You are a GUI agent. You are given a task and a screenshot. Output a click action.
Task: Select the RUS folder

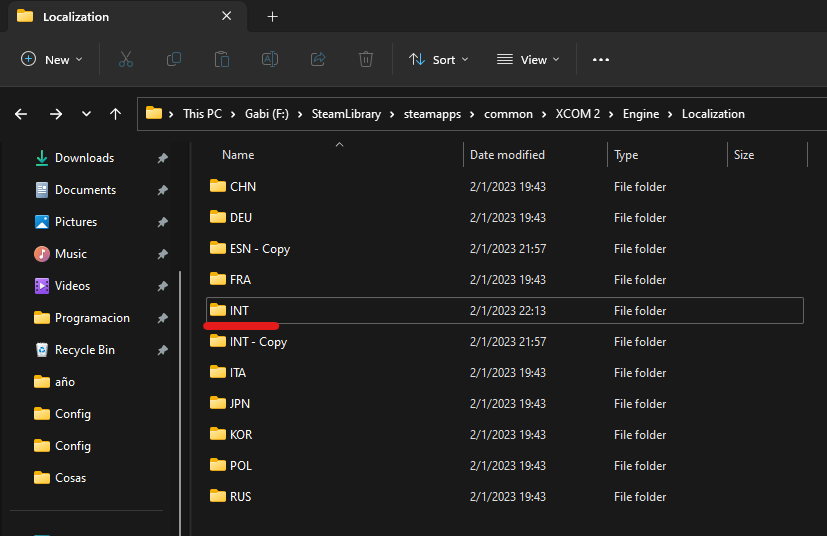(505, 496)
